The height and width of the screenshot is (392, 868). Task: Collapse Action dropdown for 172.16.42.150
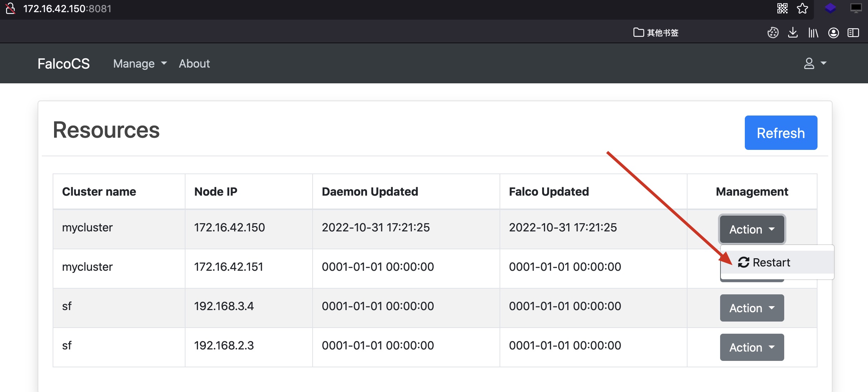click(x=752, y=229)
